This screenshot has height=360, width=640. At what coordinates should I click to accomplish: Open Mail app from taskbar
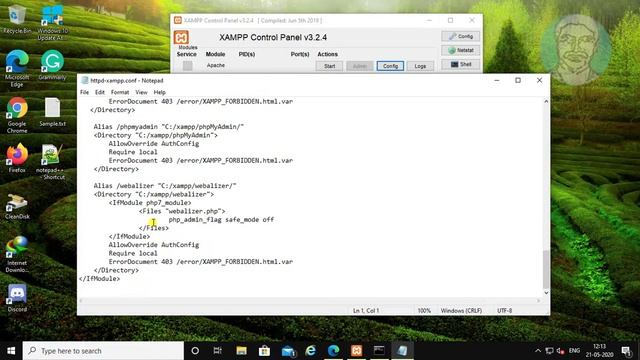288,351
